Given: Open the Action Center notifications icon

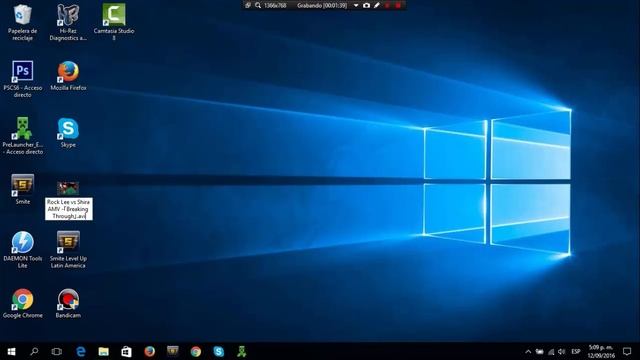Looking at the screenshot, I should [x=627, y=351].
